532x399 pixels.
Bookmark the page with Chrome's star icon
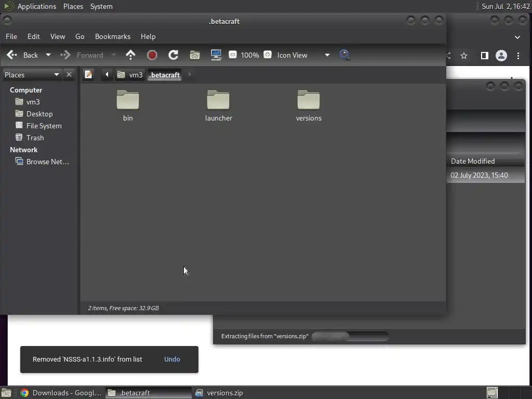(464, 56)
